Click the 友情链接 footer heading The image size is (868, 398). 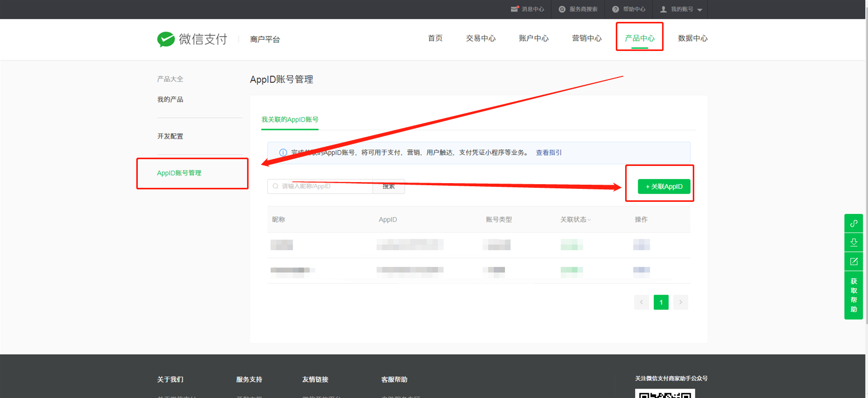[315, 380]
